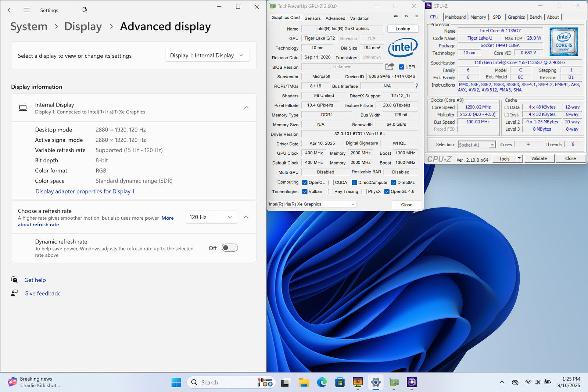Toggle the CUDA checkbox

[331, 182]
